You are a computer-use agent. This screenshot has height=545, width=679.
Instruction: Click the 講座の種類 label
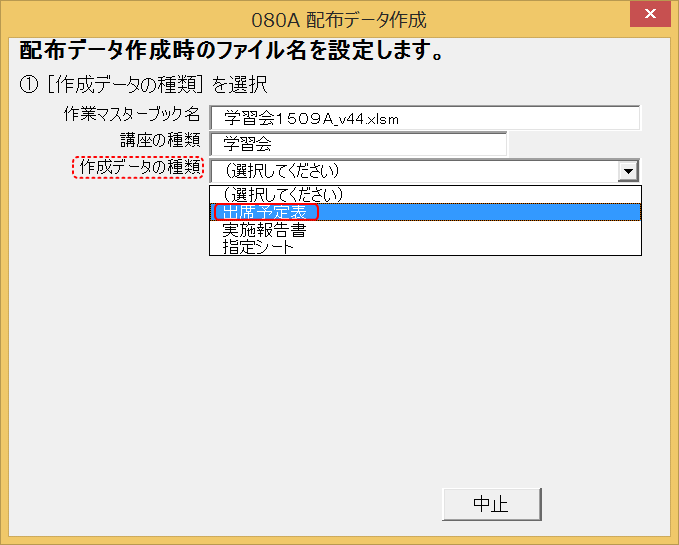(160, 141)
